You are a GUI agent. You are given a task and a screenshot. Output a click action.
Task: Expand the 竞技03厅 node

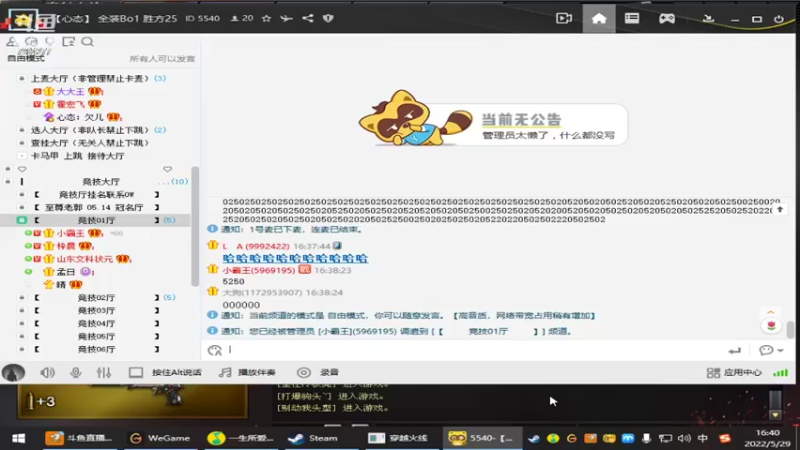(21, 310)
